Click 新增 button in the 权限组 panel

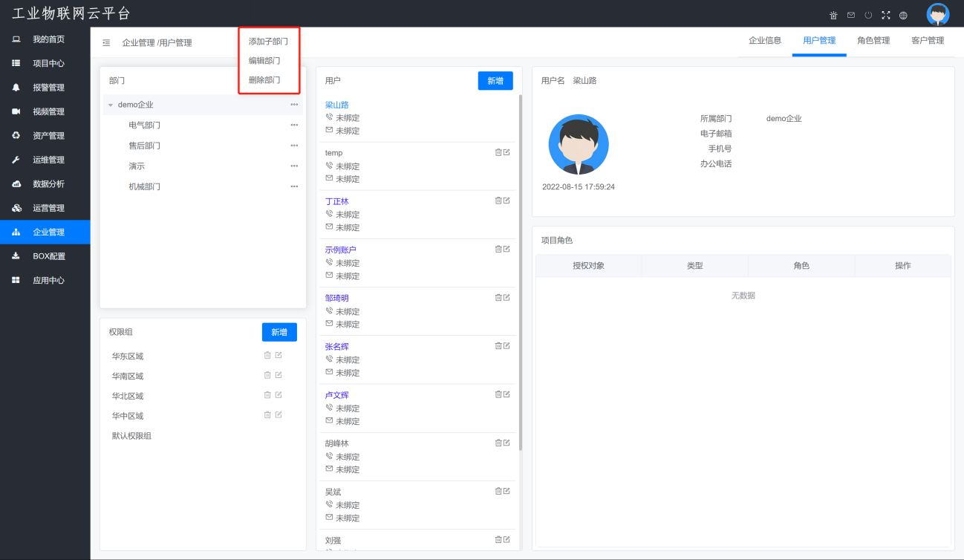coord(279,332)
